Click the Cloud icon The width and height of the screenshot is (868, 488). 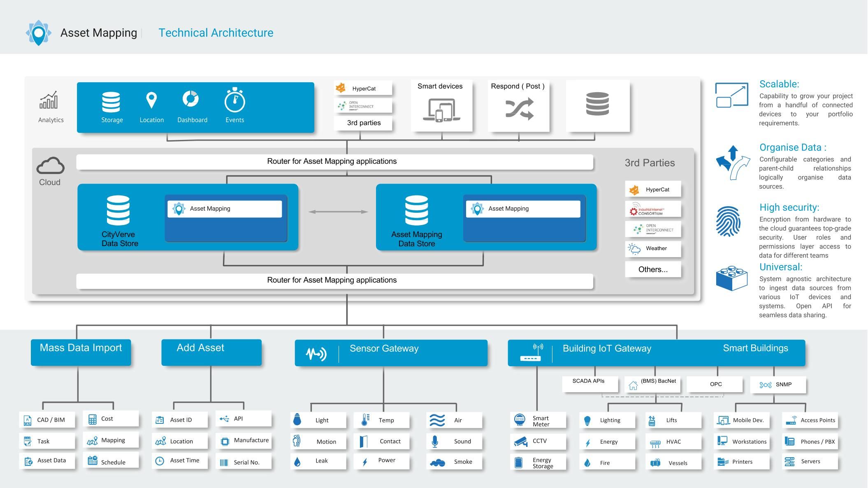point(50,165)
